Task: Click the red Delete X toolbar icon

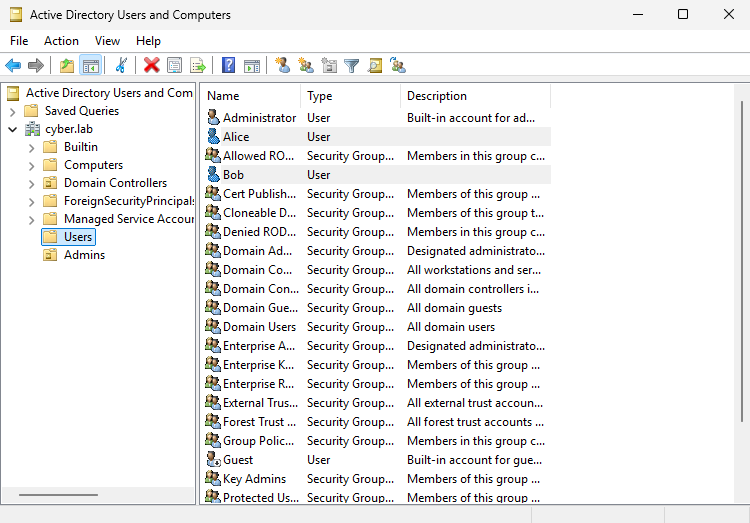Action: (x=151, y=65)
